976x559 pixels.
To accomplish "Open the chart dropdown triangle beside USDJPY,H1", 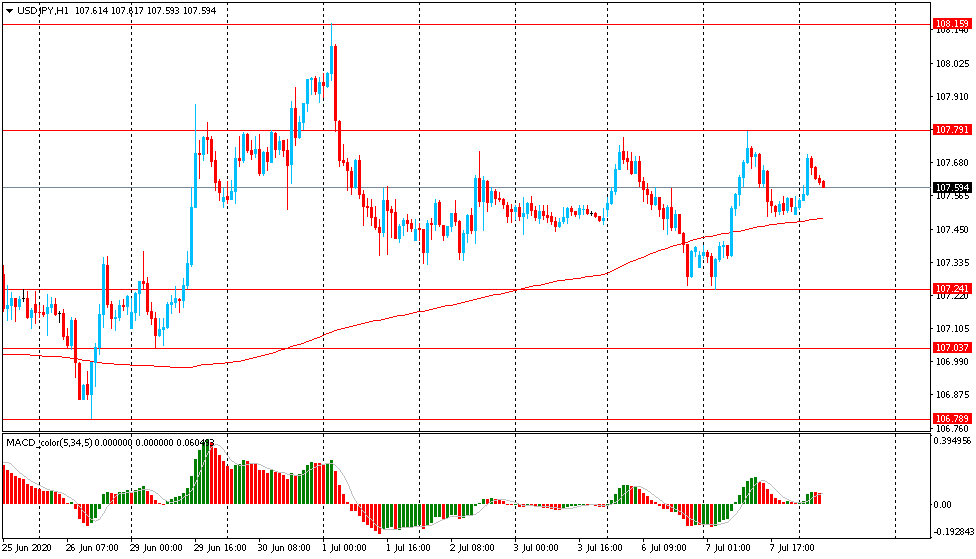I will click(x=9, y=11).
